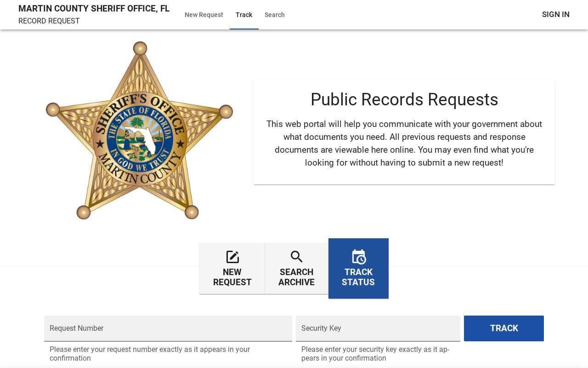This screenshot has width=588, height=368.
Task: Click the magnifier icon on Search Archive tile
Action: (x=297, y=257)
